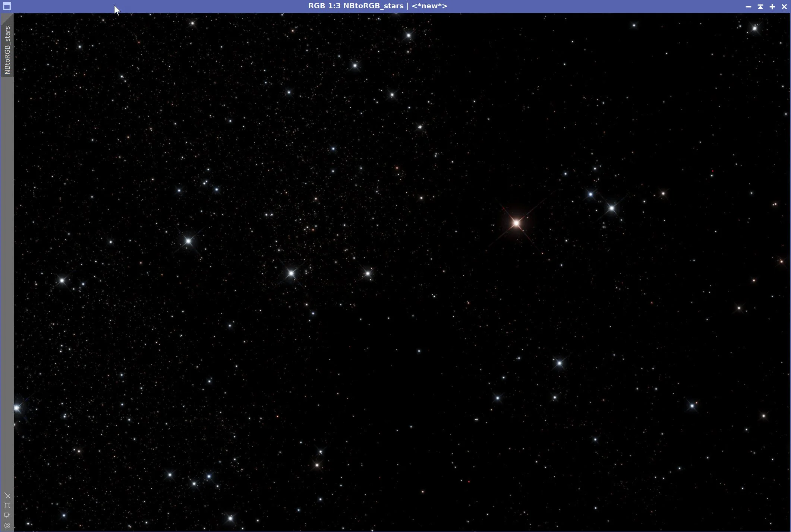Close the NBtoRGB_stars image window
The image size is (791, 532).
click(784, 7)
